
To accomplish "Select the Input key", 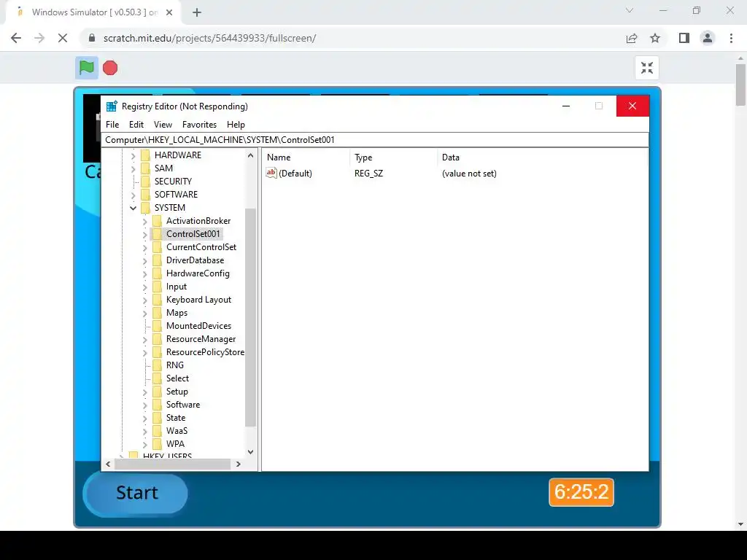I will click(x=177, y=287).
